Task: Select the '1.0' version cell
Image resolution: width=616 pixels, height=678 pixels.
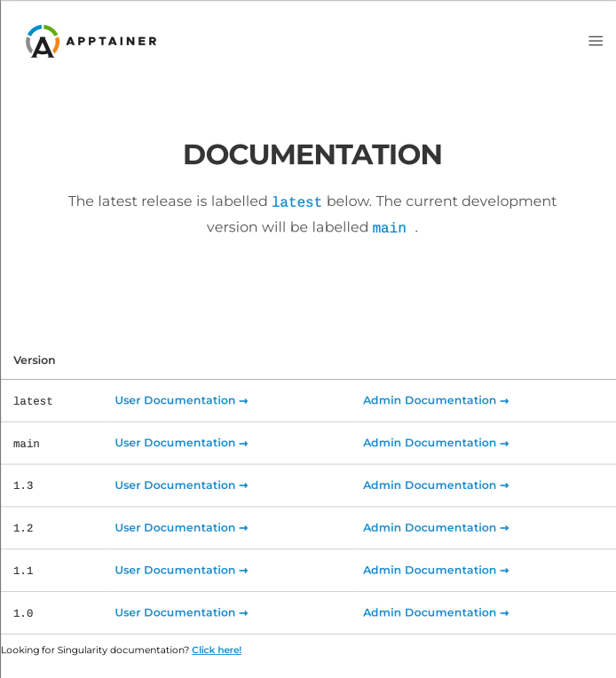Action: tap(23, 613)
